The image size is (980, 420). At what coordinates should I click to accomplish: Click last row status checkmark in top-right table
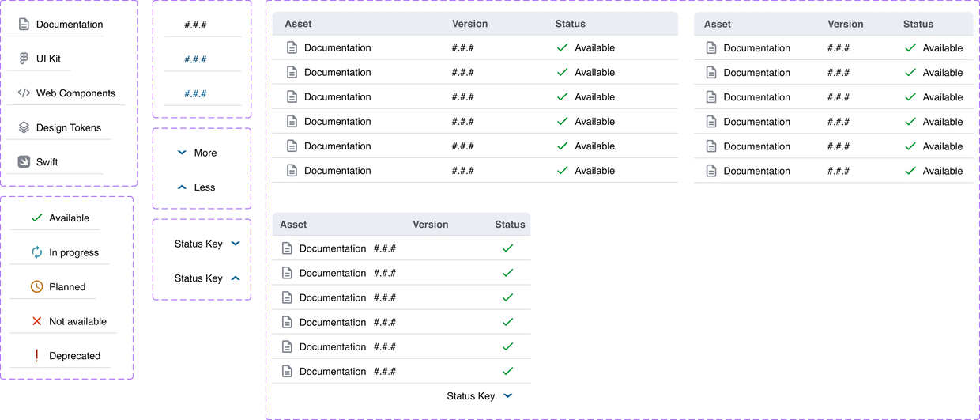tap(910, 170)
